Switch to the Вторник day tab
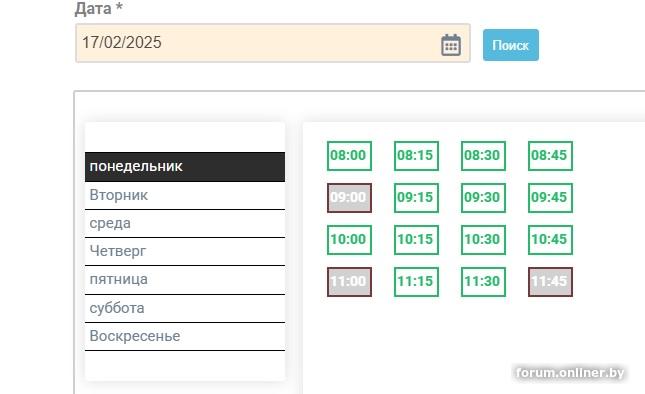 click(185, 195)
